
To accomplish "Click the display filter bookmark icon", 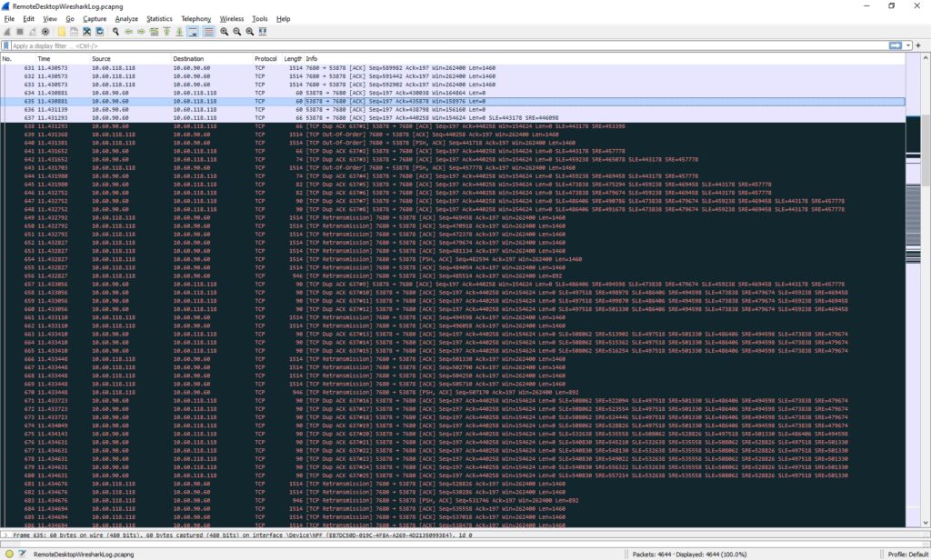I will 6,45.
